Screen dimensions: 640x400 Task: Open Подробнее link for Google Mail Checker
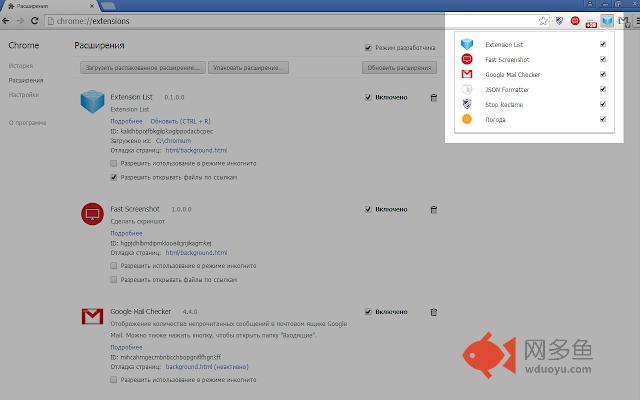tap(127, 347)
